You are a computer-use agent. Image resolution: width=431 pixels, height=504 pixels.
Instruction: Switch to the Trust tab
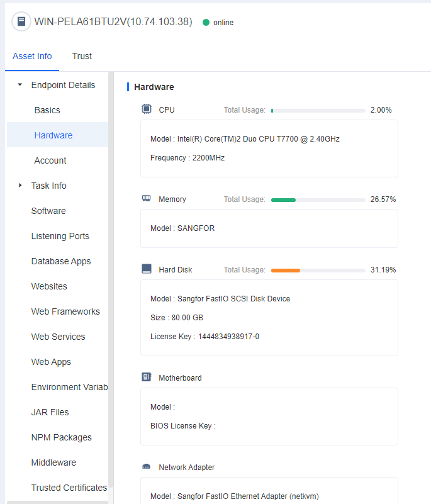click(x=82, y=56)
